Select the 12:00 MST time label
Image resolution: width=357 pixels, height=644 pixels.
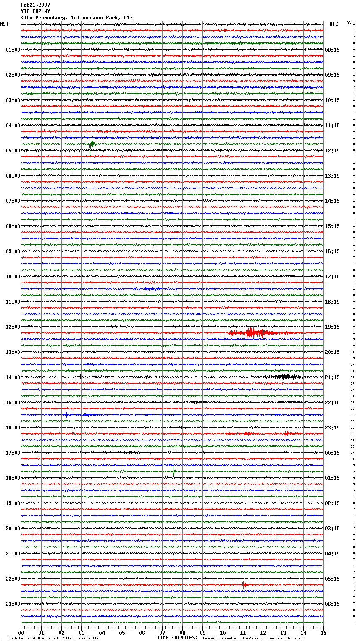pyautogui.click(x=13, y=327)
